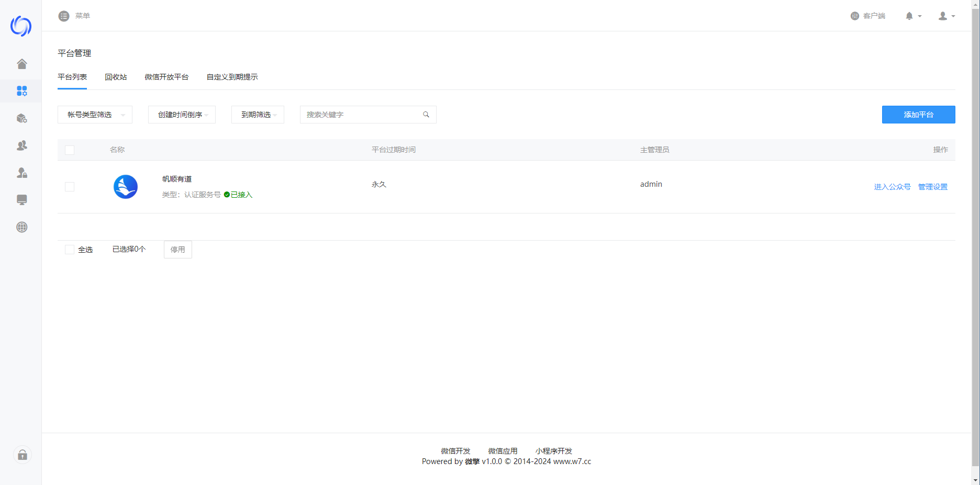This screenshot has width=980, height=485.
Task: Open the globe site settings icon
Action: pyautogui.click(x=21, y=227)
